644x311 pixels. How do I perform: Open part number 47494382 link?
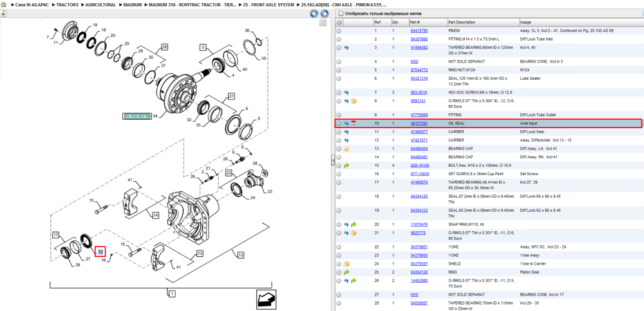(419, 48)
